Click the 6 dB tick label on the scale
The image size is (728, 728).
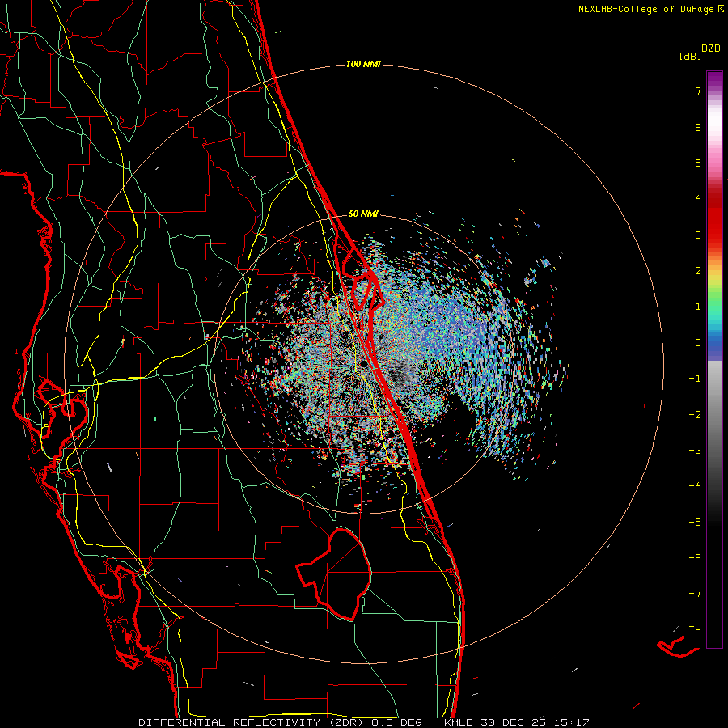(x=698, y=127)
